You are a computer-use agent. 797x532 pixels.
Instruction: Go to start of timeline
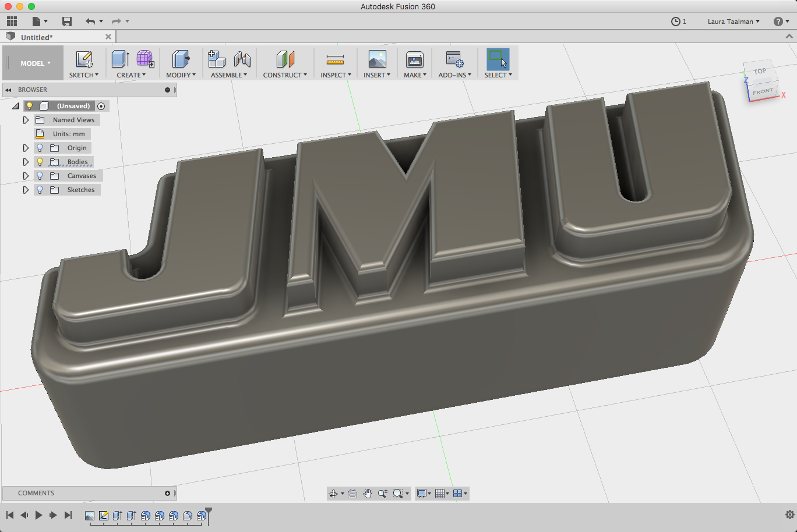point(10,515)
